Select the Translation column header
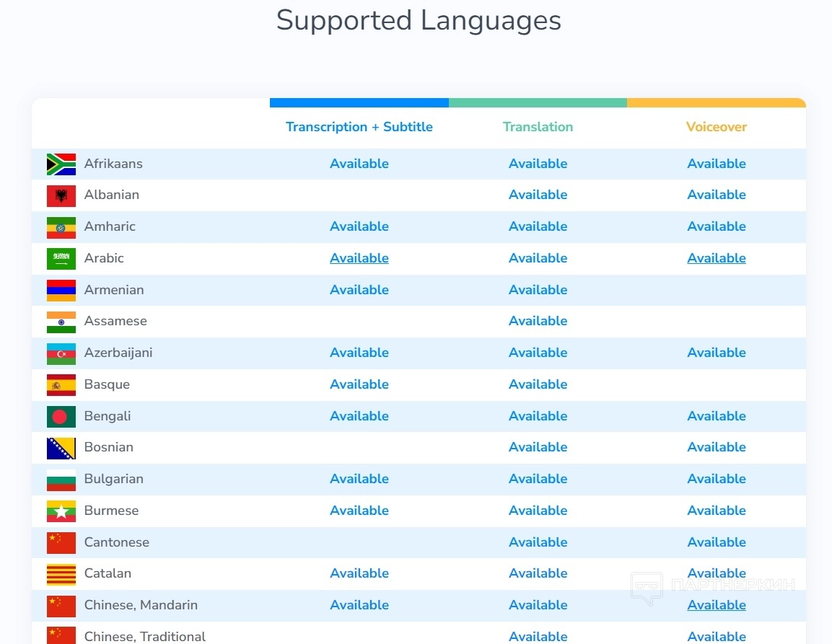The image size is (832, 644). point(538,127)
